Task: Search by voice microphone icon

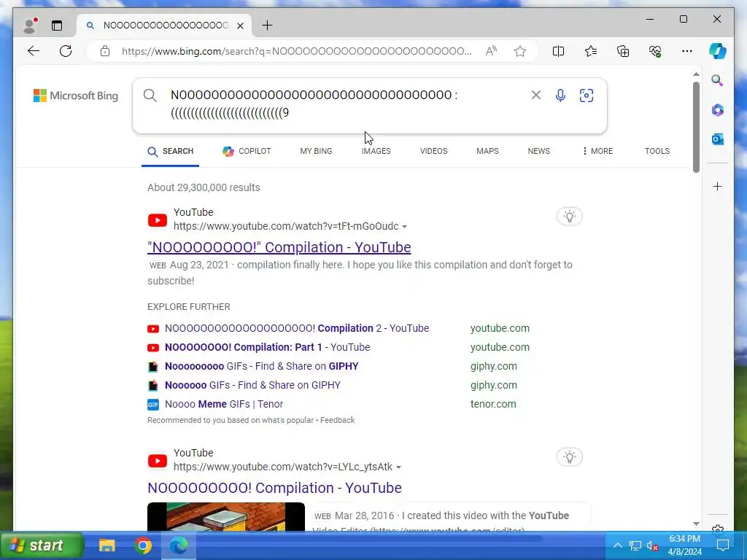Action: pos(560,96)
